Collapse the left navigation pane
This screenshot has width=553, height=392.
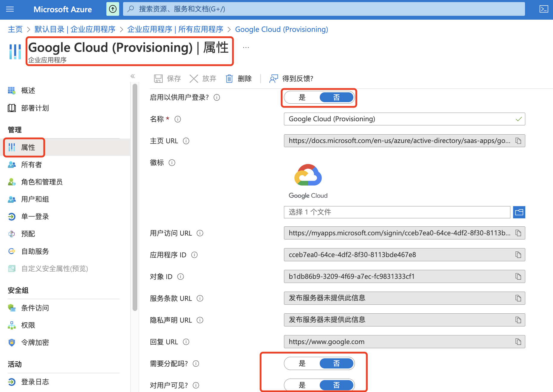pyautogui.click(x=133, y=76)
